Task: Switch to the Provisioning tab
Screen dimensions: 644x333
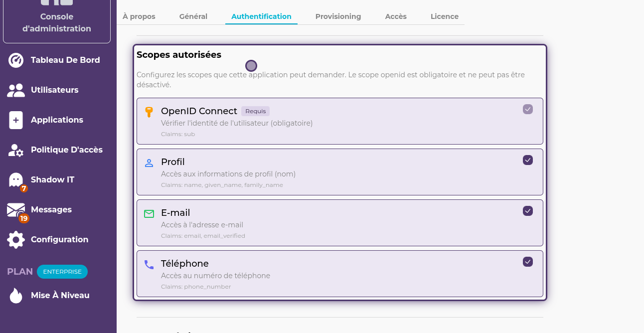Action: click(x=338, y=16)
